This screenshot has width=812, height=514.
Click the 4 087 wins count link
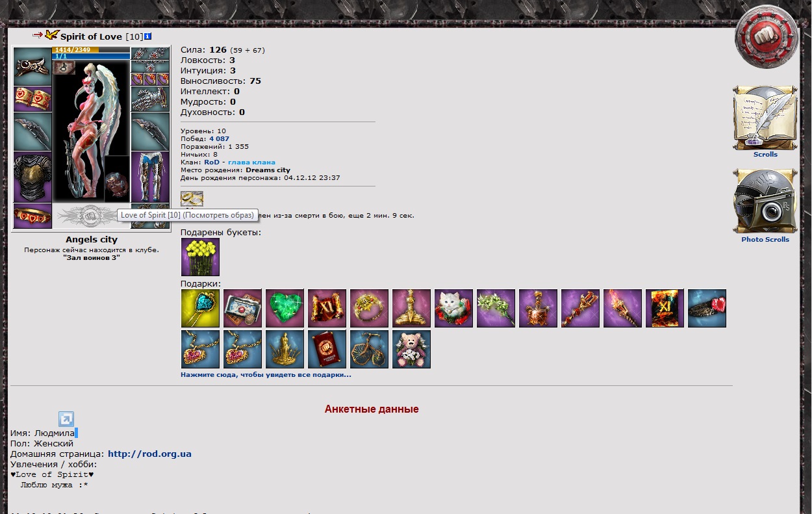219,139
